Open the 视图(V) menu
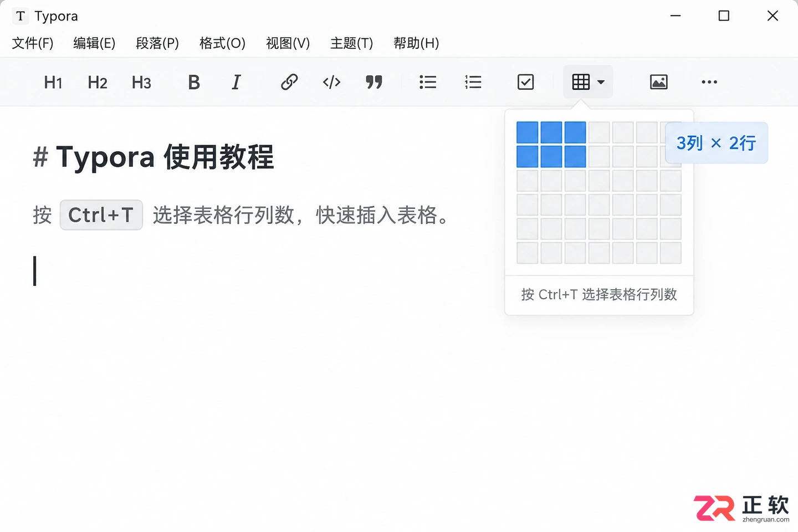The height and width of the screenshot is (532, 798). [288, 43]
